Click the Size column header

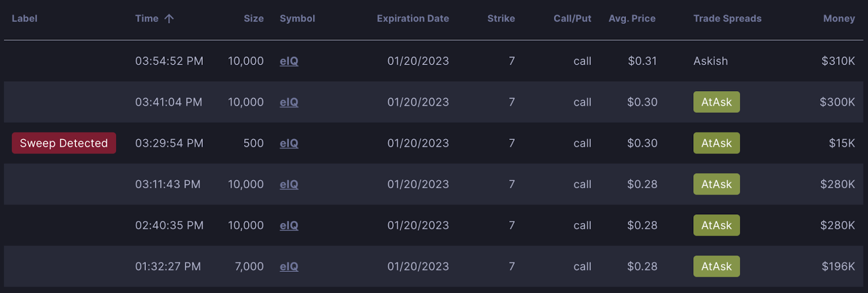(x=253, y=18)
